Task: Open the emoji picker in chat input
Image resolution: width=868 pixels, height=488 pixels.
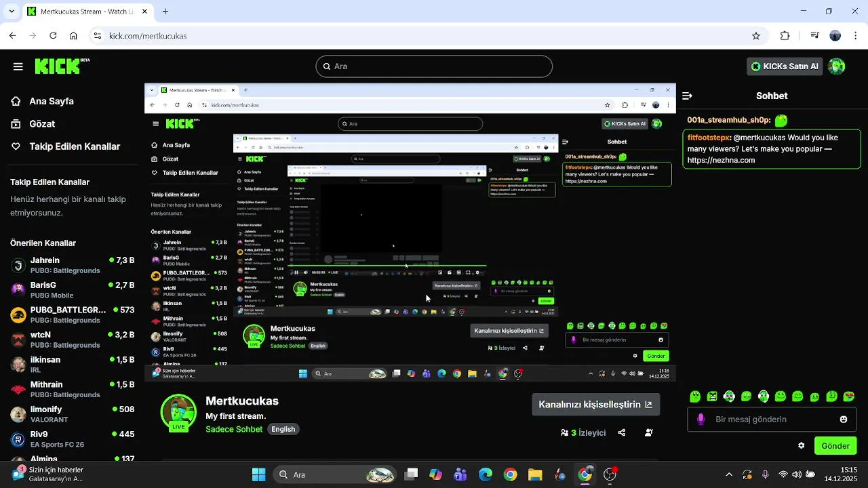Action: tap(844, 420)
